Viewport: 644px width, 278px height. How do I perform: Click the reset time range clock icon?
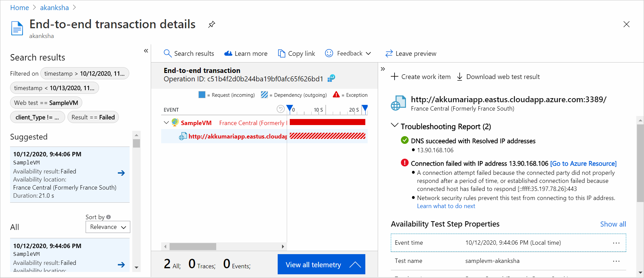pyautogui.click(x=280, y=109)
